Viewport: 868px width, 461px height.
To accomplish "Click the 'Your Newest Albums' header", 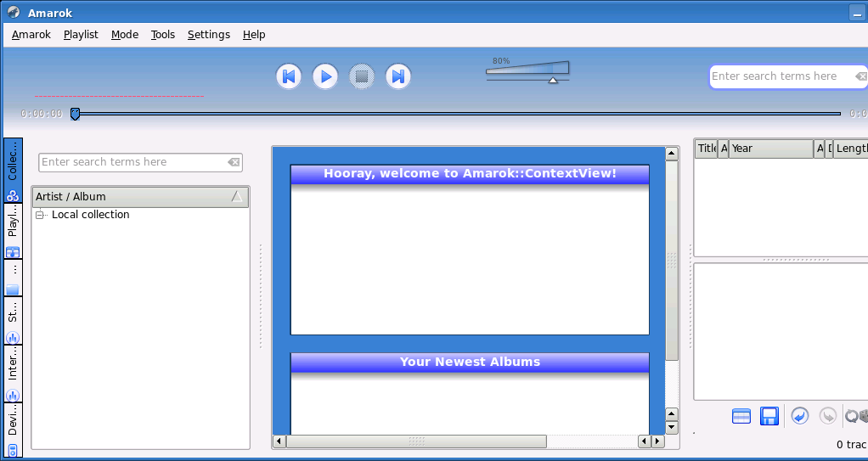I will [470, 362].
